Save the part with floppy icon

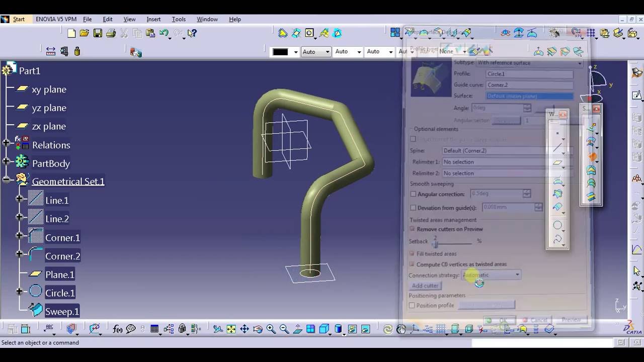pyautogui.click(x=98, y=33)
